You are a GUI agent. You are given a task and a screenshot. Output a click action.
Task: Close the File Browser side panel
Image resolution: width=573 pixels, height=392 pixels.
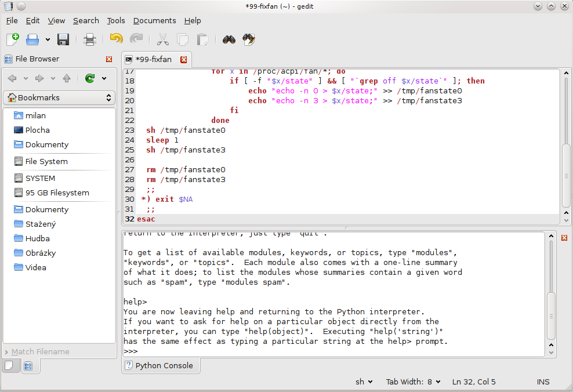tap(109, 59)
